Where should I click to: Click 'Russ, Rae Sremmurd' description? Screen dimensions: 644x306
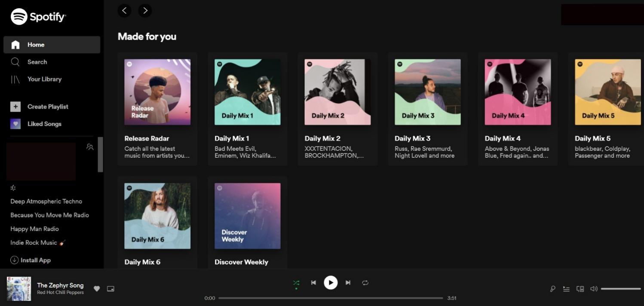click(424, 152)
